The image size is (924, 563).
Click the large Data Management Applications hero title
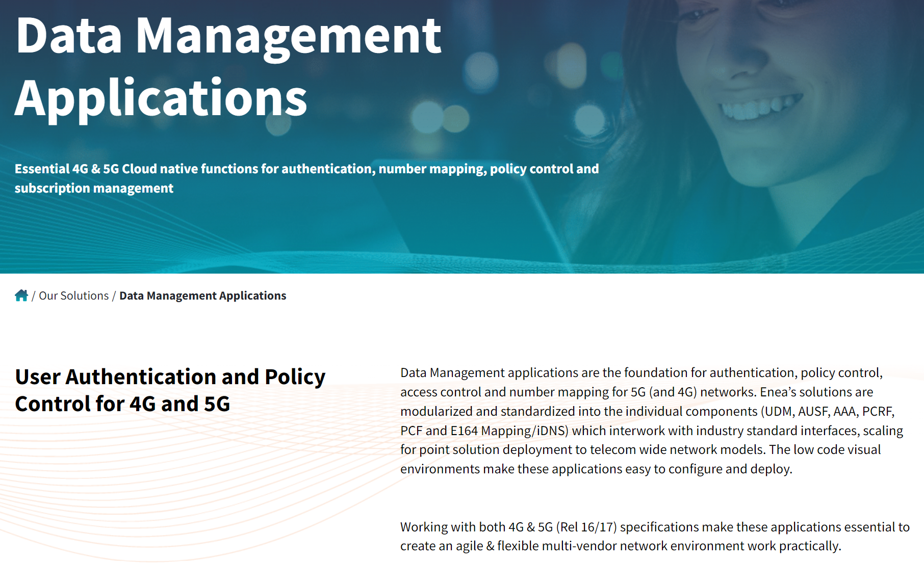pos(228,66)
